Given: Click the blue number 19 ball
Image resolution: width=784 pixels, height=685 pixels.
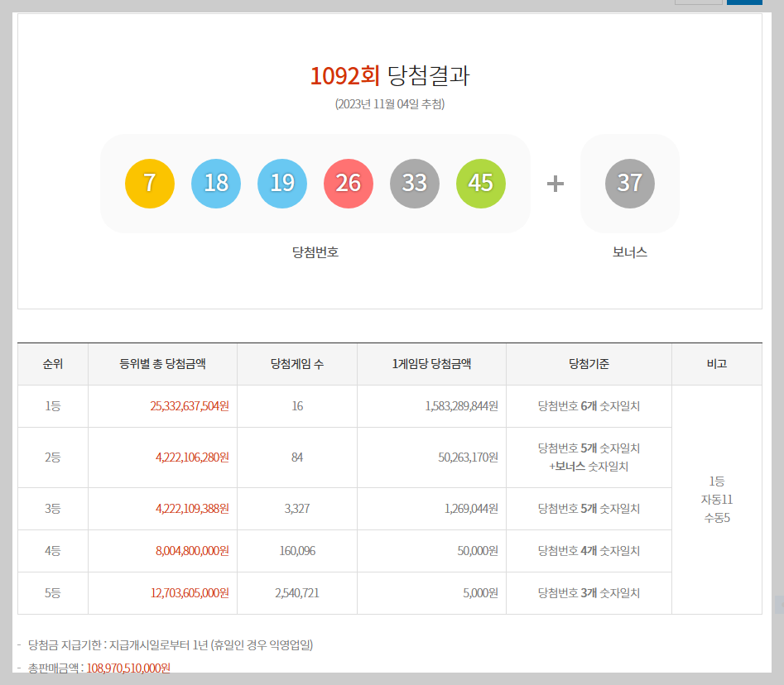Looking at the screenshot, I should [x=282, y=184].
